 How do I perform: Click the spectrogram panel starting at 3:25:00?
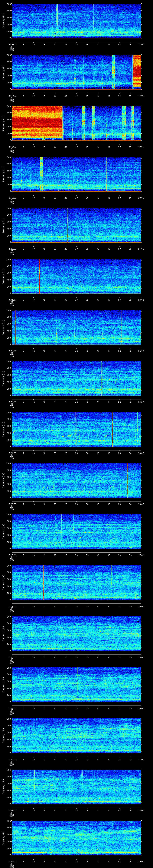point(77,480)
